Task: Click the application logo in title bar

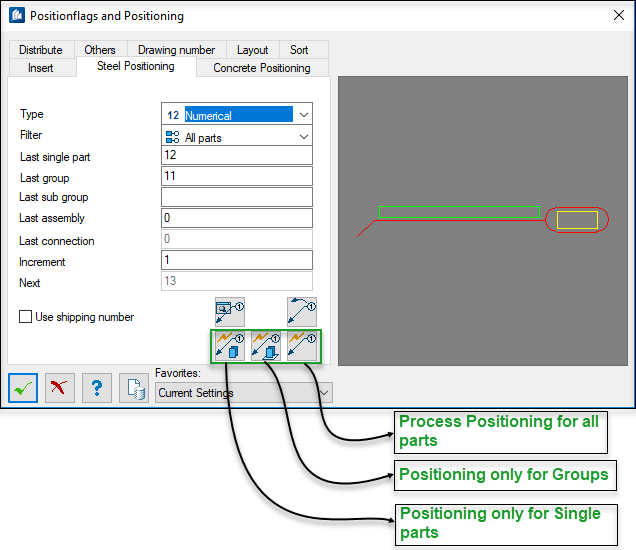Action: pyautogui.click(x=17, y=15)
